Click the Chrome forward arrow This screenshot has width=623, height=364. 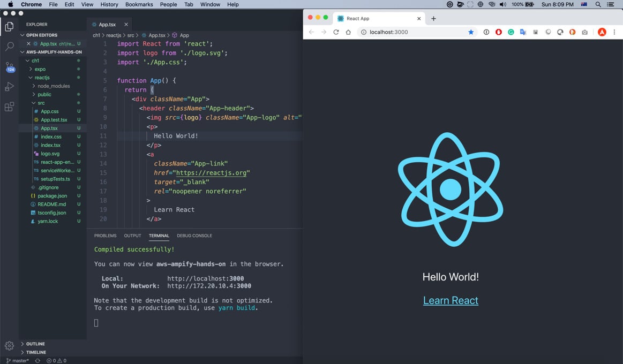click(x=324, y=32)
